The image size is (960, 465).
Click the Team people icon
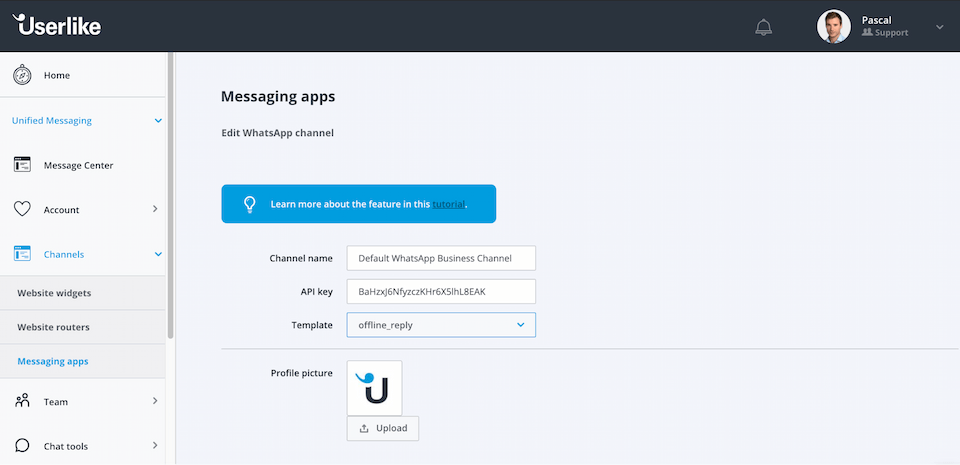click(x=22, y=401)
